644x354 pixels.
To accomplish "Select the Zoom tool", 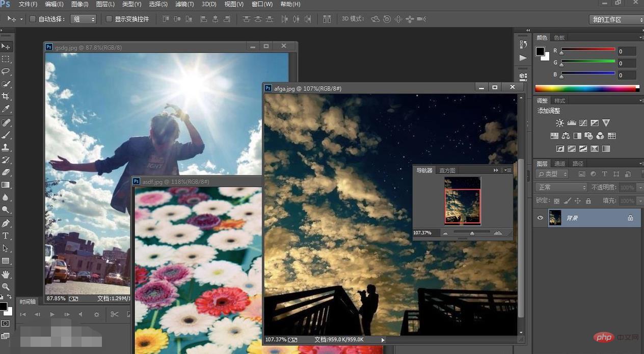I will tap(6, 287).
